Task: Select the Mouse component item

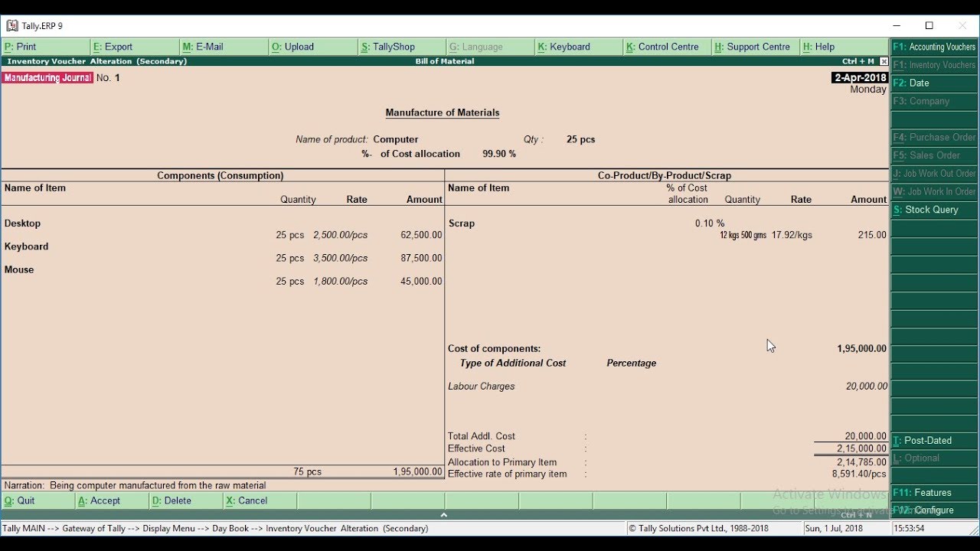Action: [19, 269]
